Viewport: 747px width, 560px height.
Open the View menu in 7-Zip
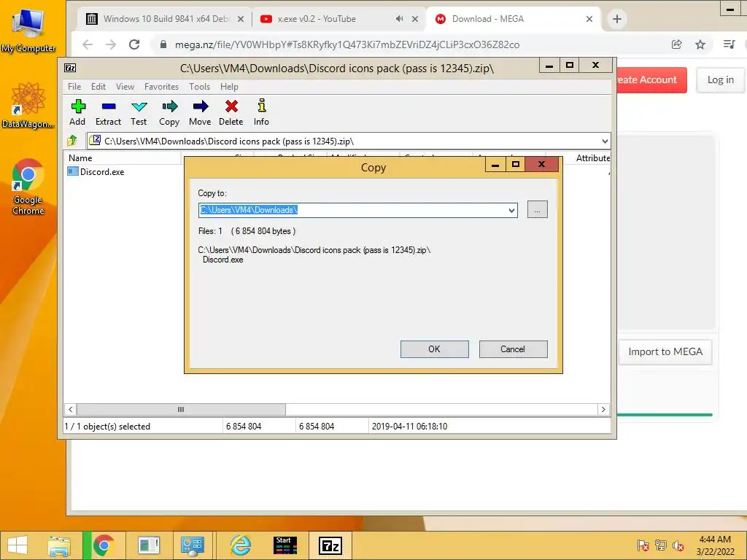point(125,87)
